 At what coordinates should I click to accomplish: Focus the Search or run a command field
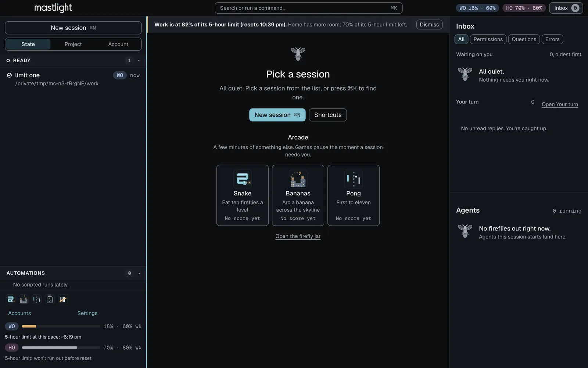pos(308,8)
